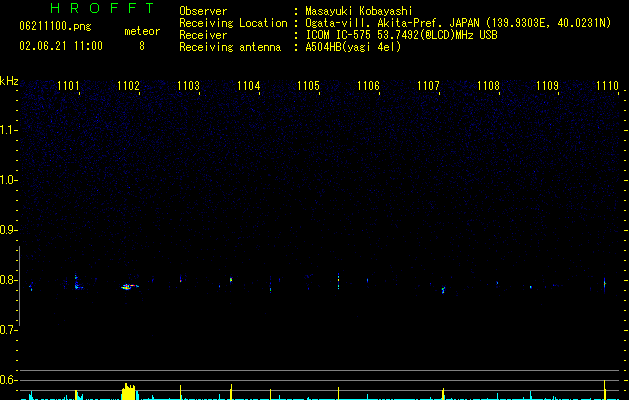Click the 1106 time axis marker
This screenshot has height=400, width=629.
[368, 86]
